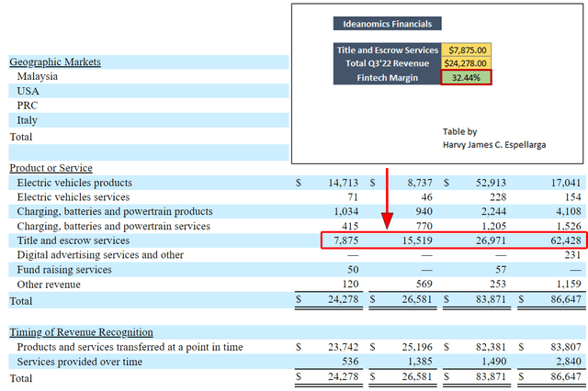Click the Ideanomics Financials title banner

[x=388, y=24]
